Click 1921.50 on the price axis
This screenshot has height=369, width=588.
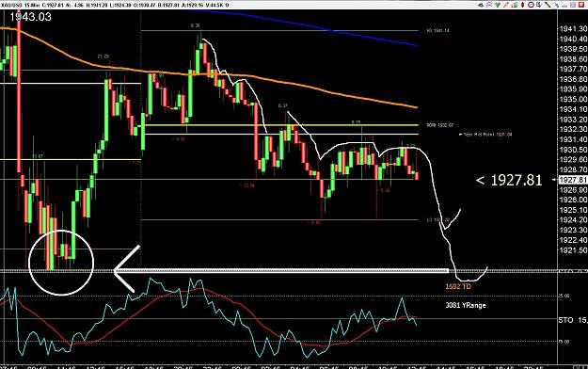(x=573, y=250)
